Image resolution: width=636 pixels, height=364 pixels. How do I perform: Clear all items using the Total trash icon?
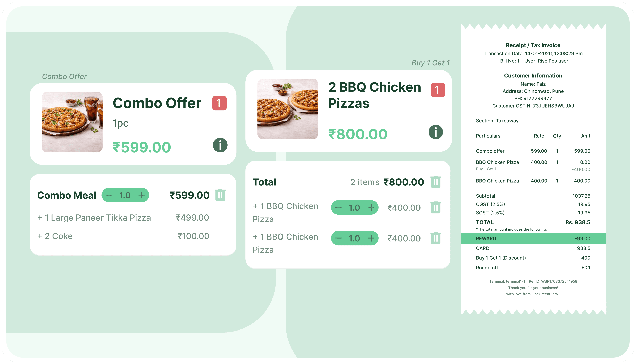click(x=436, y=182)
